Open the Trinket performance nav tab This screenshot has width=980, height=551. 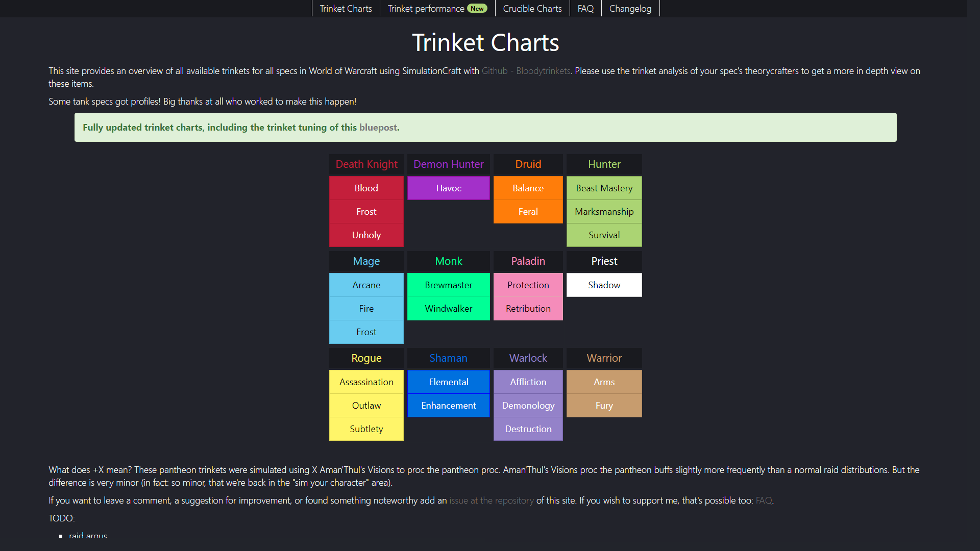437,9
